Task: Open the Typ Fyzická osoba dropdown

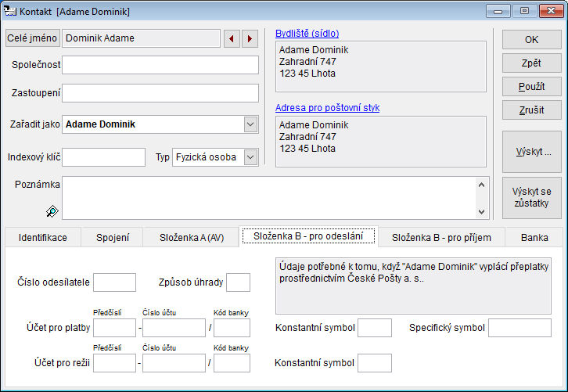Action: (250, 157)
